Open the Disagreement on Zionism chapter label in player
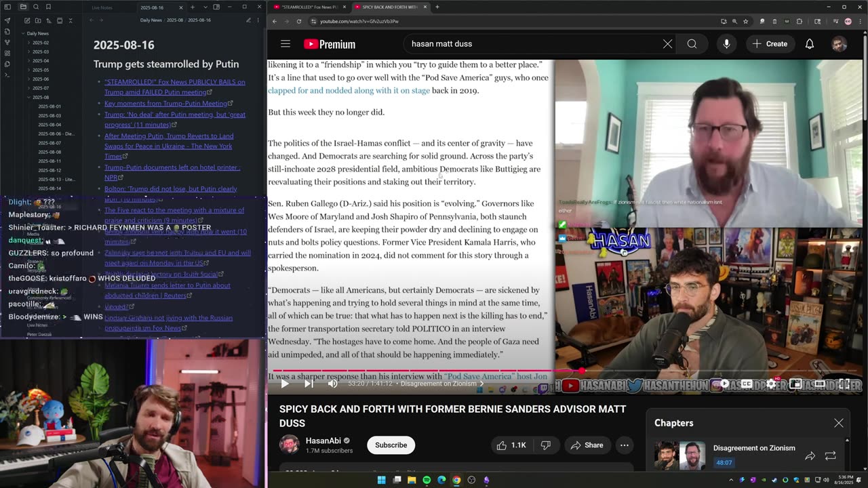The width and height of the screenshot is (868, 488). (x=442, y=384)
